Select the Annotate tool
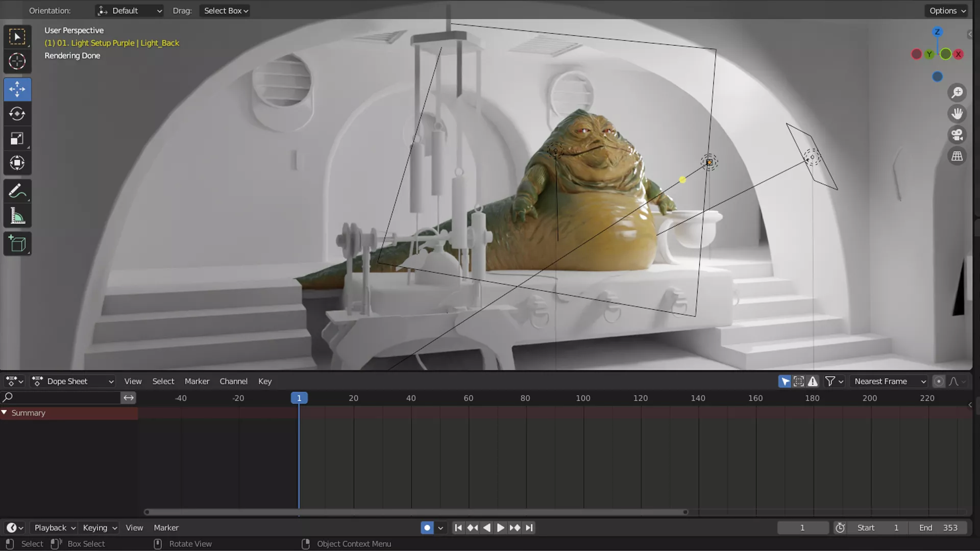 tap(17, 191)
